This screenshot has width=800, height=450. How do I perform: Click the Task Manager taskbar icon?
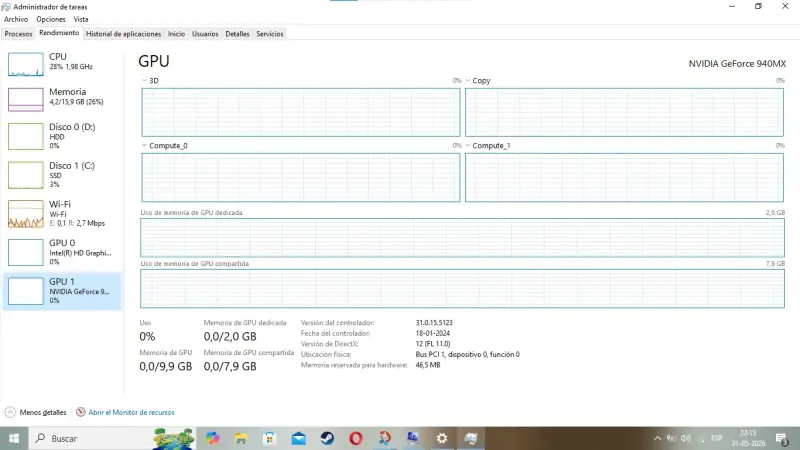471,438
